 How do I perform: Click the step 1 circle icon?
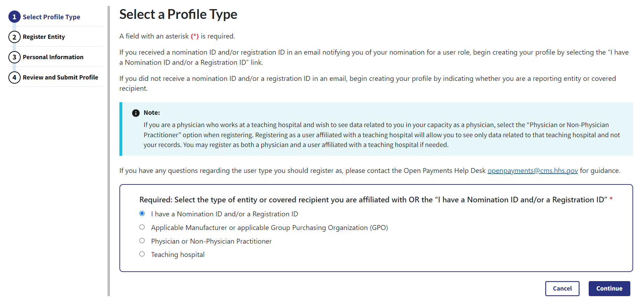tap(14, 17)
